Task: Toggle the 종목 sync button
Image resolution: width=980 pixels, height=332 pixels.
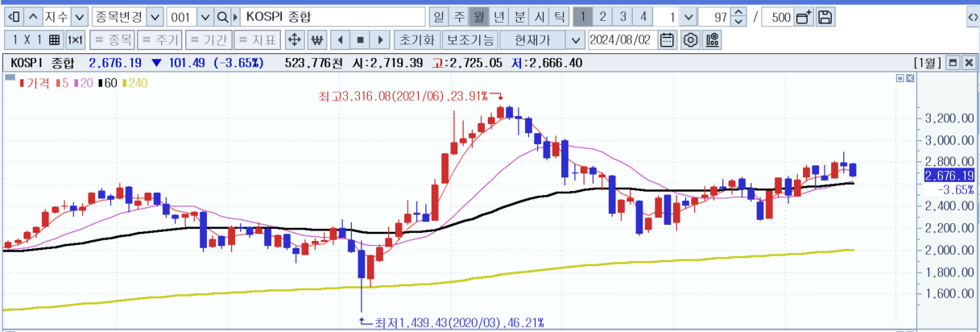Action: coord(112,39)
